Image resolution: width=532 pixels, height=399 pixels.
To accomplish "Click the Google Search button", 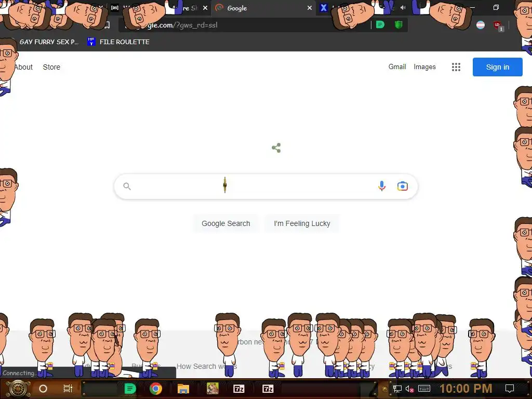I will point(226,223).
